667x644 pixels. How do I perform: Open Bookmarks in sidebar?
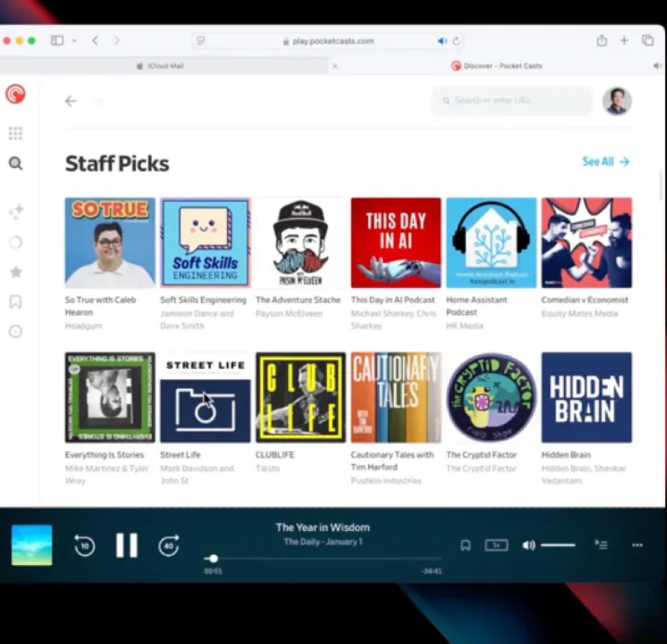(x=16, y=301)
